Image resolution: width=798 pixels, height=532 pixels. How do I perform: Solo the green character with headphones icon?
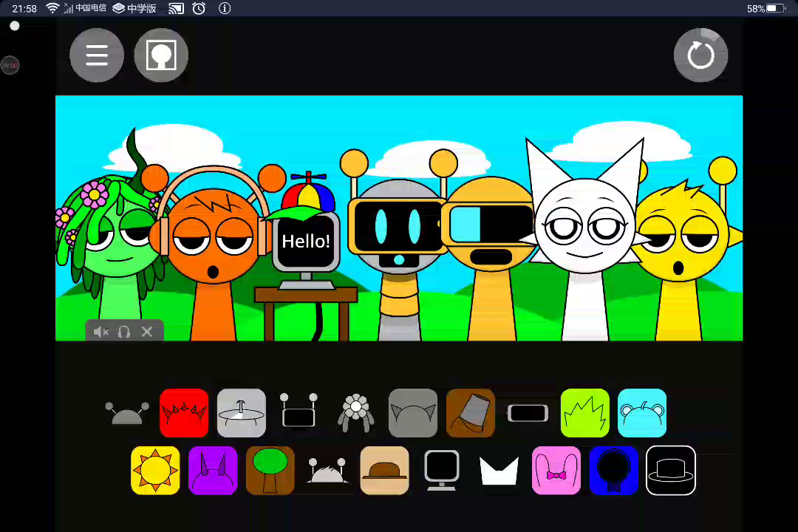coord(124,332)
